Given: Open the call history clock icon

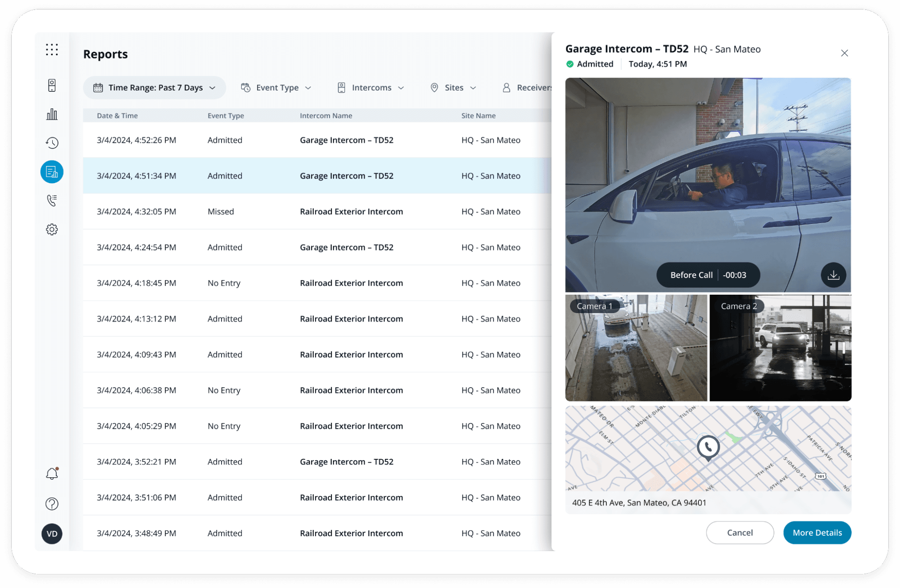Looking at the screenshot, I should pos(52,143).
